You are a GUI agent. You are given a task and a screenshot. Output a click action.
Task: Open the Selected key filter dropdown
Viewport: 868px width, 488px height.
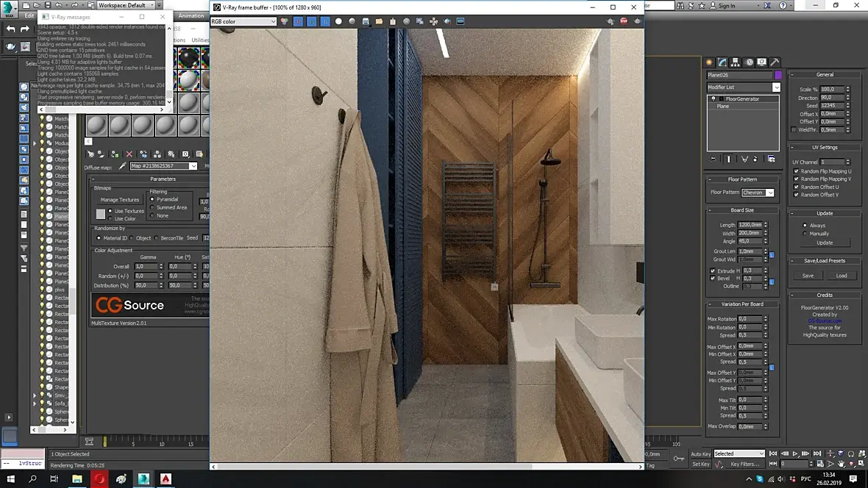739,453
